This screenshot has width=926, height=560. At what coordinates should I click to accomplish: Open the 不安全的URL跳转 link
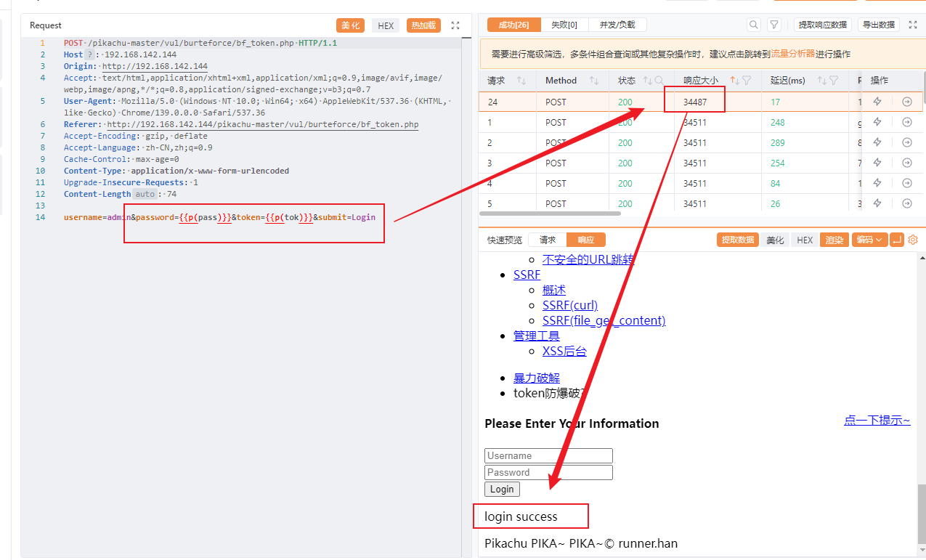(588, 259)
